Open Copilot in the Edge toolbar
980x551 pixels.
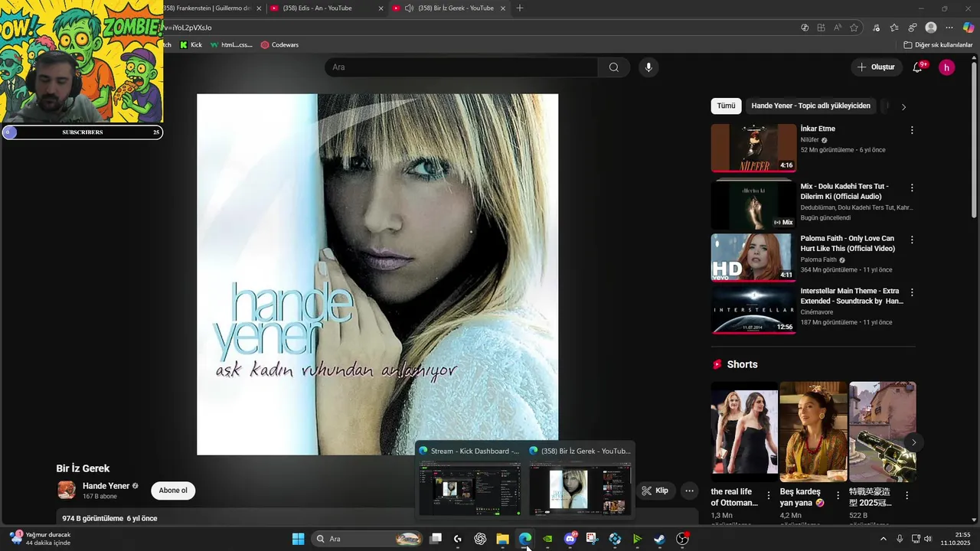click(968, 28)
